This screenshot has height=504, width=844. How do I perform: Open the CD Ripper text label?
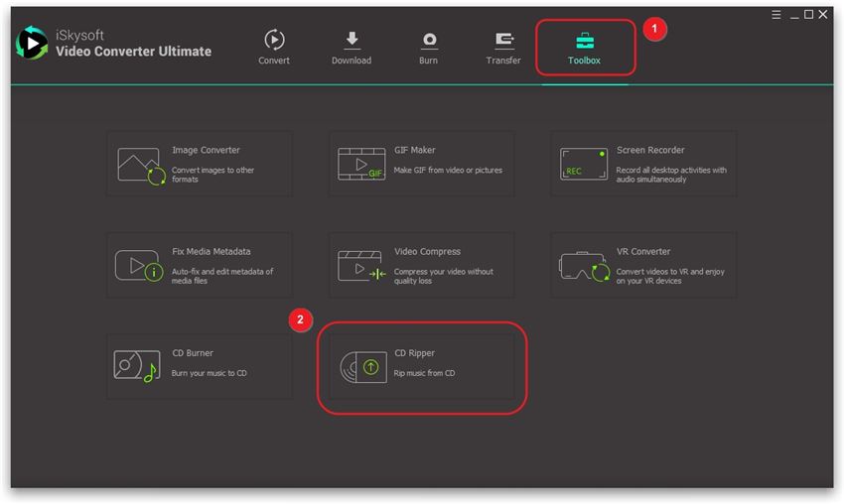point(414,353)
